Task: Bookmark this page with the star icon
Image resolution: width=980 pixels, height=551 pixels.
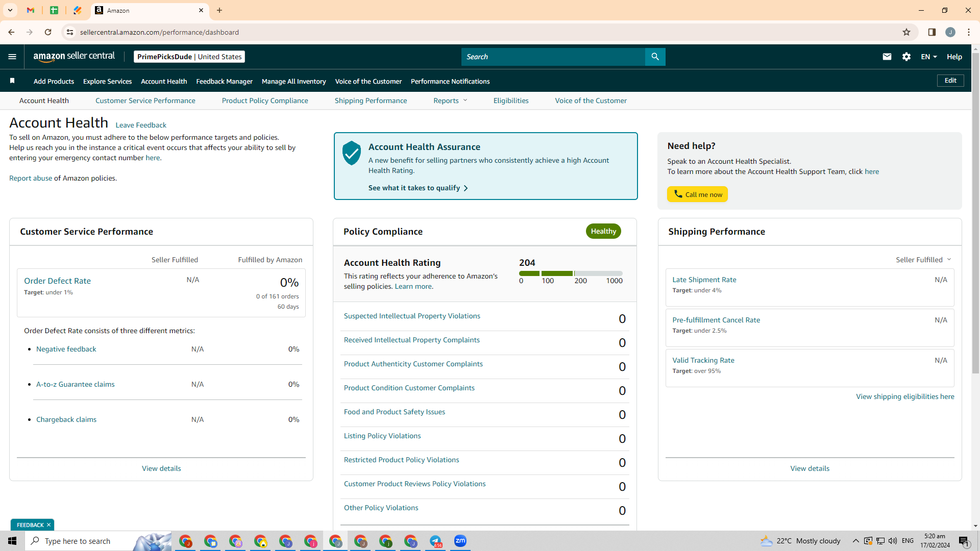Action: click(x=906, y=32)
